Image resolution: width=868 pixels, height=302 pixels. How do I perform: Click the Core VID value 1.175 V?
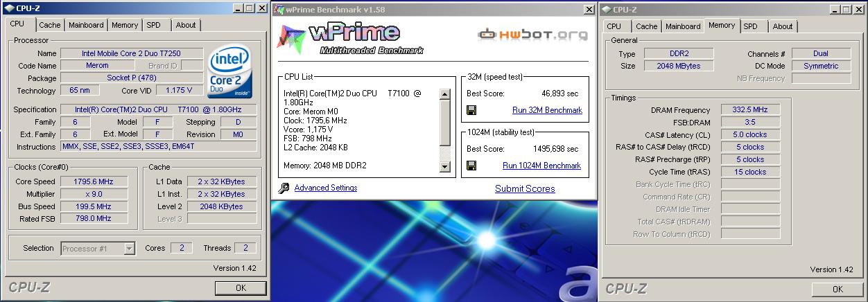[180, 91]
